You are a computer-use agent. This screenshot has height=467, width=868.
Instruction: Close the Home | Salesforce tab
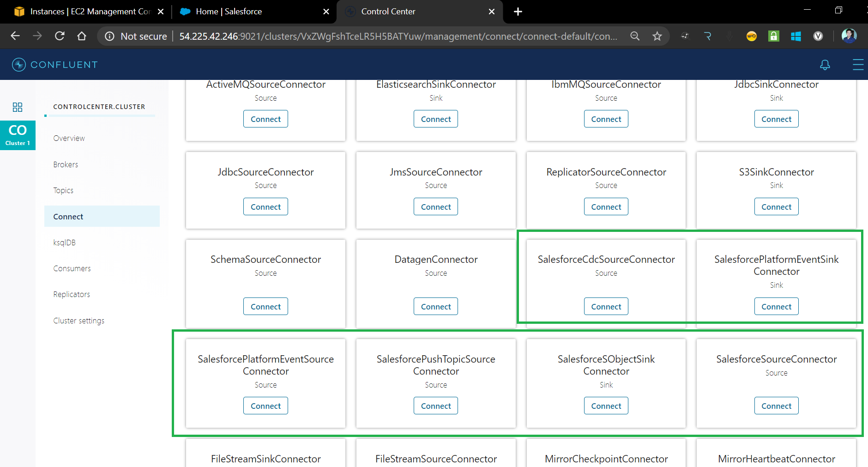[326, 12]
